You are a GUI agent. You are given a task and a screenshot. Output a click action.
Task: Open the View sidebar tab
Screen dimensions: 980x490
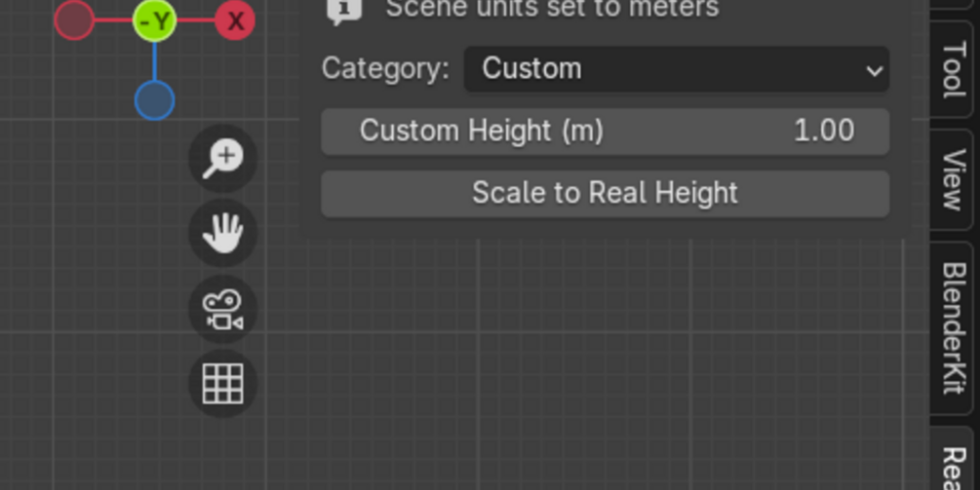954,179
